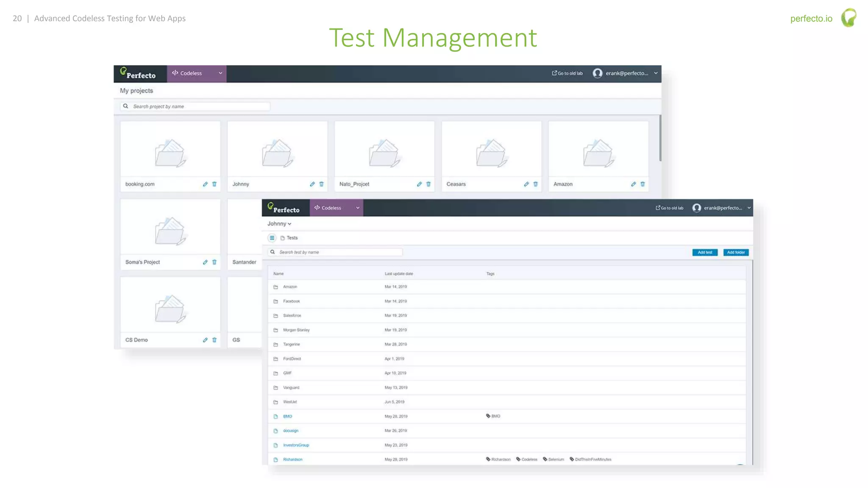Open the InvestorsGroup test link

[x=296, y=445]
